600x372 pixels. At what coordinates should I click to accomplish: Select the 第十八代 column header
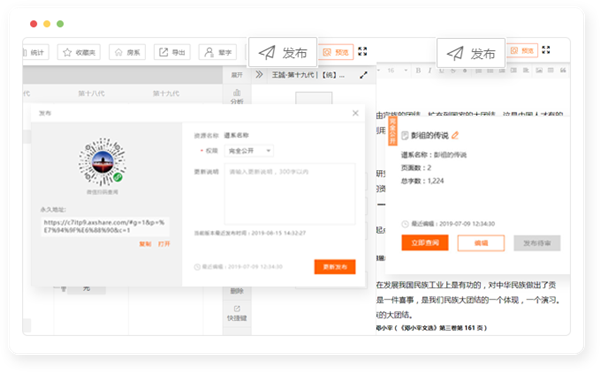[x=91, y=93]
